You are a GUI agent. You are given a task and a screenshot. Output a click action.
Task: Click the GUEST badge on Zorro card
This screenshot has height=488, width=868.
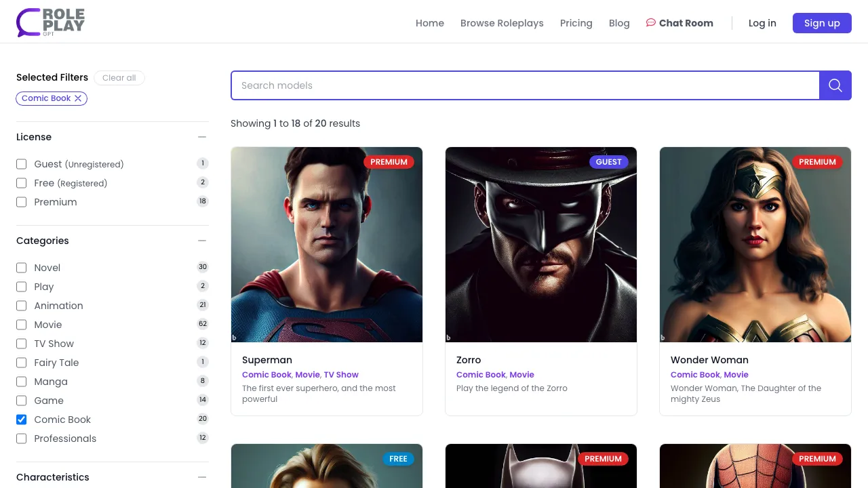point(608,162)
